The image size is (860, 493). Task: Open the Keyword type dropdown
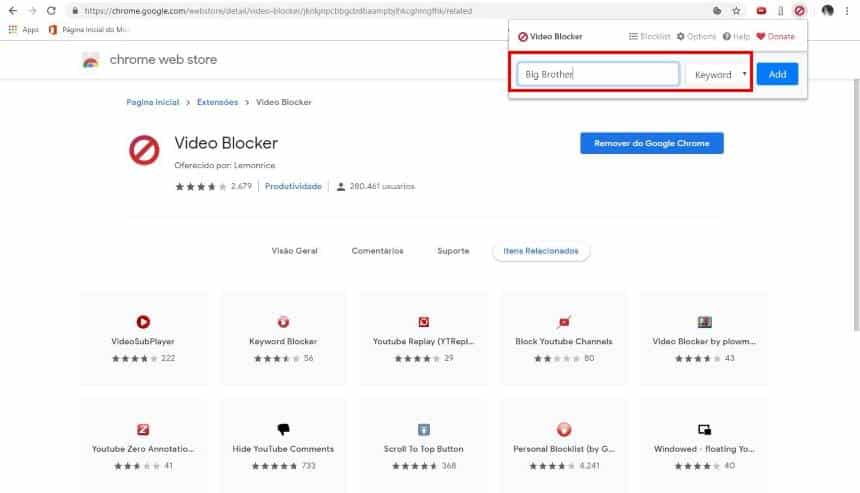(718, 75)
